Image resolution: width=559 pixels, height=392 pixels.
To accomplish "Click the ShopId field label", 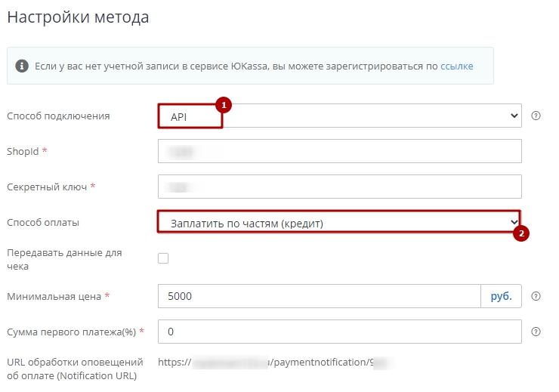I will [23, 151].
